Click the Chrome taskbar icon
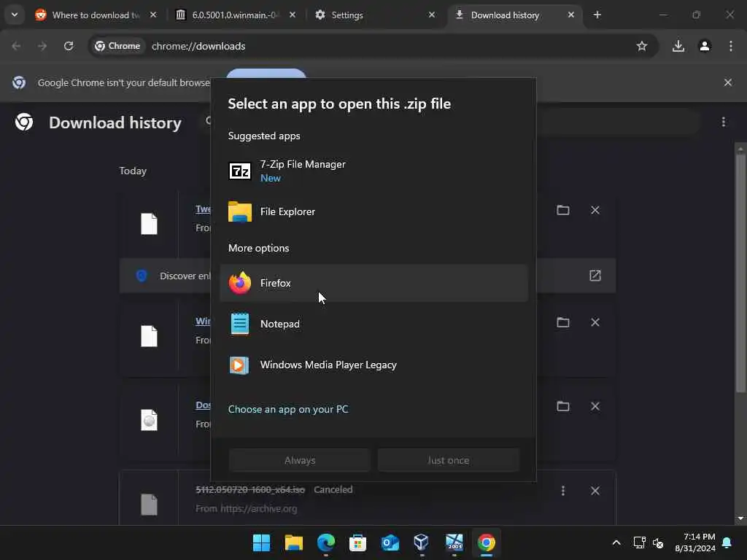Viewport: 747px width, 560px height. 487,542
